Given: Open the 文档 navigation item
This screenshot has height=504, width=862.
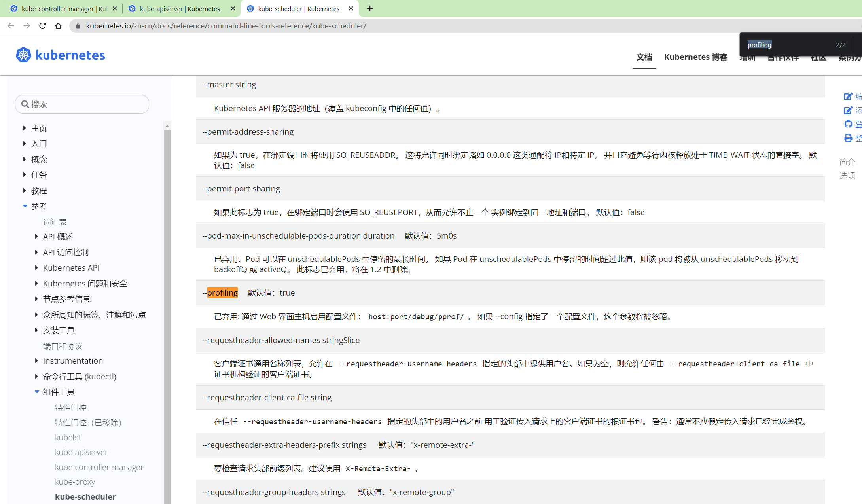Looking at the screenshot, I should tap(644, 57).
